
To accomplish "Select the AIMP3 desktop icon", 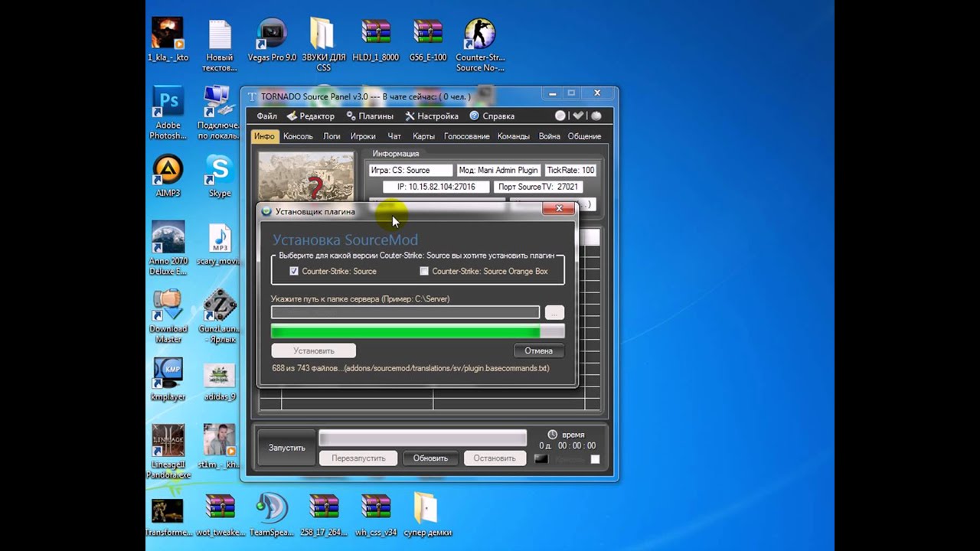I will (x=168, y=176).
